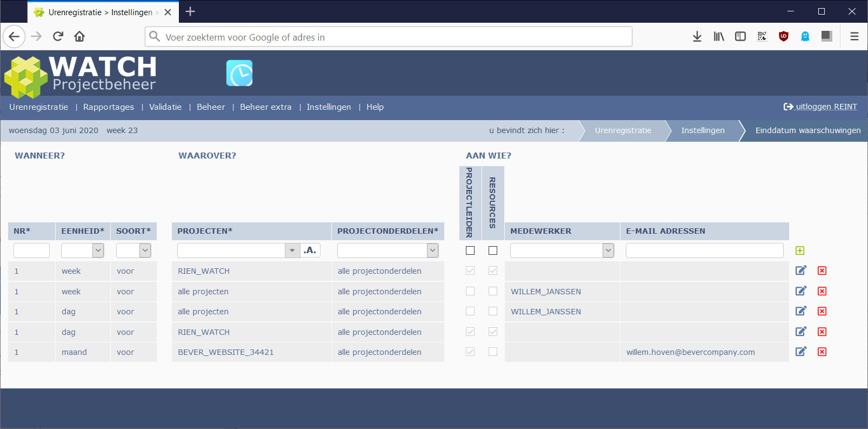Click the green add row plus icon
Screen dimensions: 868x429
(x=800, y=250)
